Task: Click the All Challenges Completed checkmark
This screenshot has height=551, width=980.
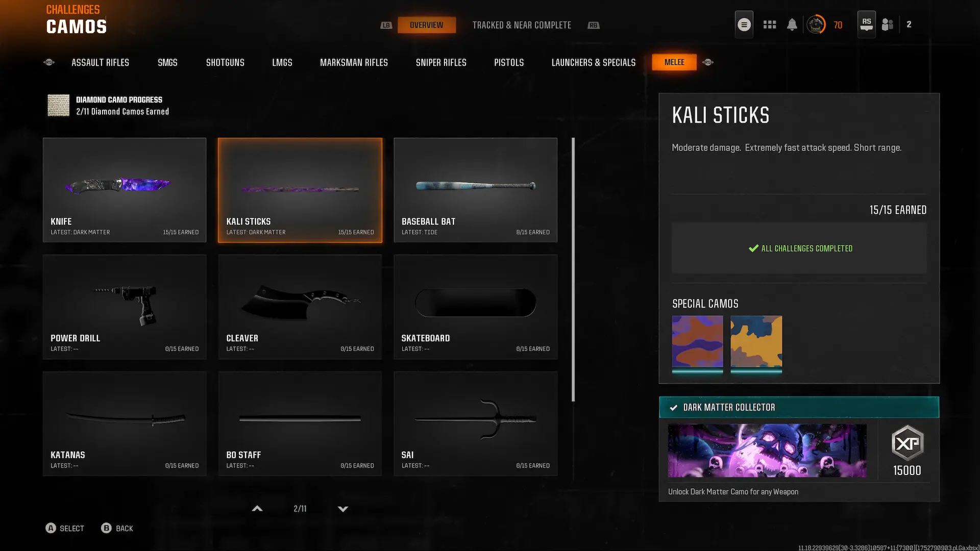Action: (x=753, y=248)
